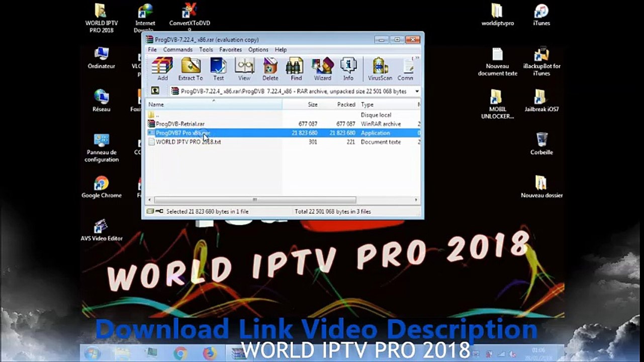Expand the archive path dropdown arrow

pyautogui.click(x=417, y=92)
